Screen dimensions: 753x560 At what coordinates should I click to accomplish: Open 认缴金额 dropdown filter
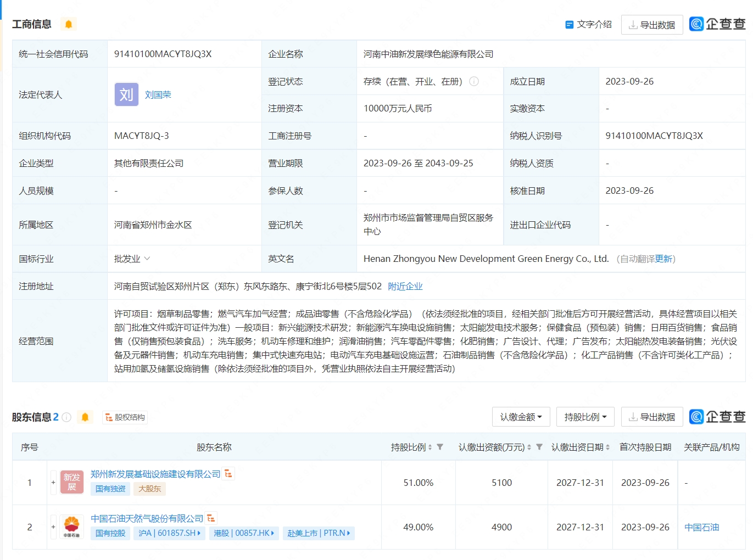[x=521, y=417]
